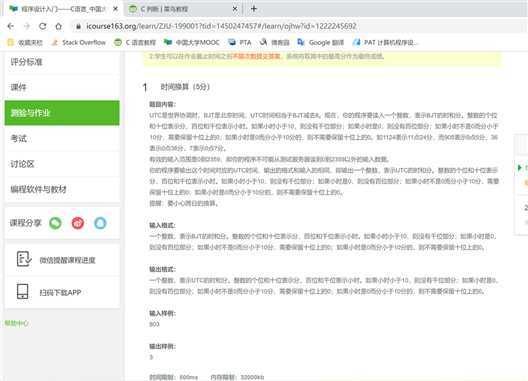This screenshot has height=381, width=528.
Task: Close the C 判断 菜鸟教程 tab
Action: point(235,9)
